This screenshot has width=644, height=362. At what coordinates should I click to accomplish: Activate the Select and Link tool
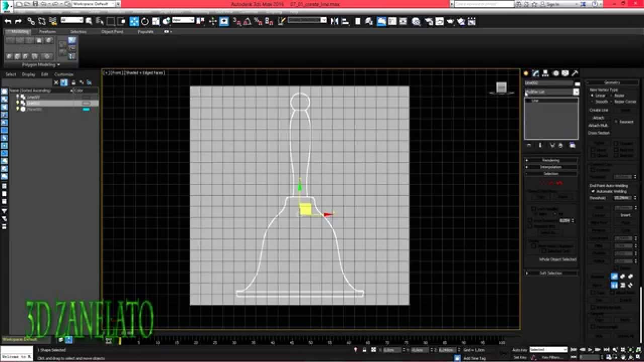31,21
